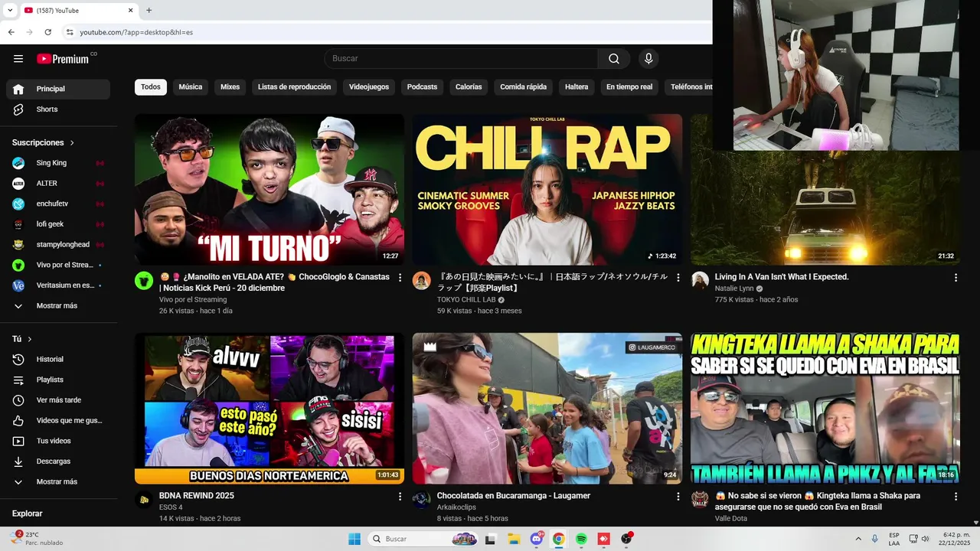Open options menu for Living In A Van
This screenshot has width=980, height=551.
pos(955,278)
